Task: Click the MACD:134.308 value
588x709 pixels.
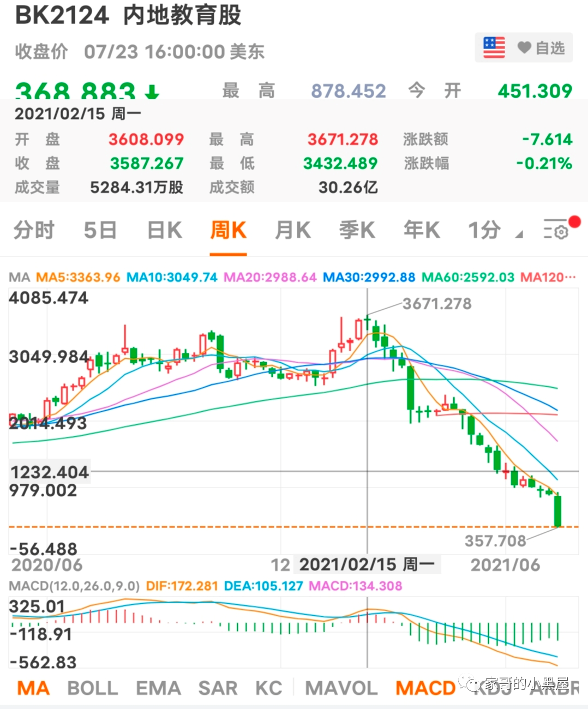Action: click(x=356, y=586)
